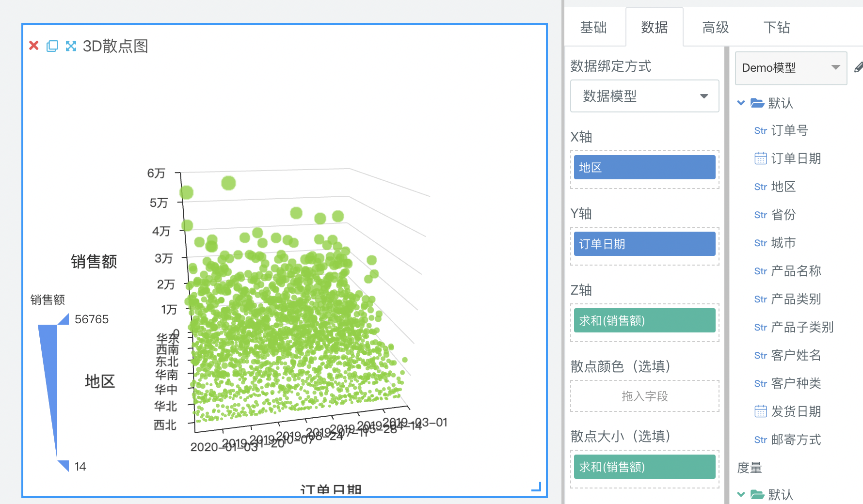Click the Str type icon of 产品子类别

[761, 328]
